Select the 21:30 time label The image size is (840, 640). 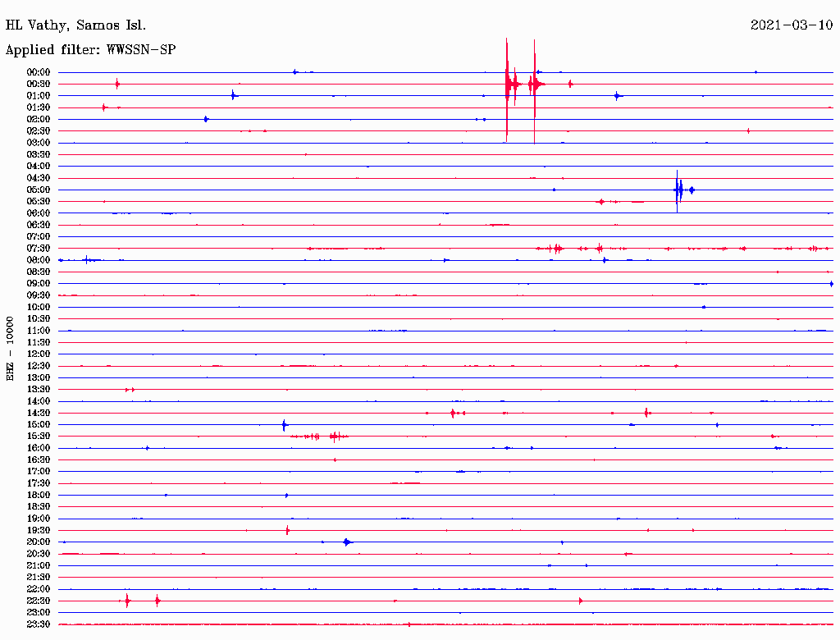[x=39, y=578]
